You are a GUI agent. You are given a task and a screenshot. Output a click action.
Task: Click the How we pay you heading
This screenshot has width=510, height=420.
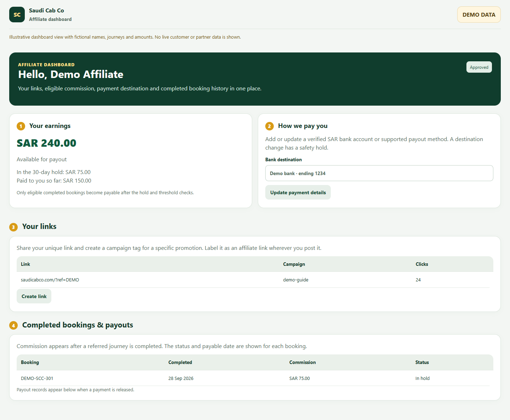[x=303, y=126]
